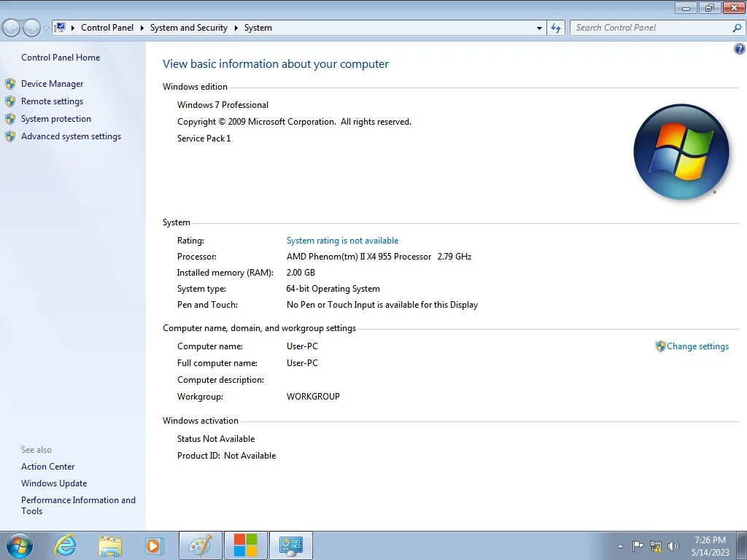Viewport: 747px width, 560px height.
Task: Click the shield icon beside Remote settings
Action: pos(10,101)
